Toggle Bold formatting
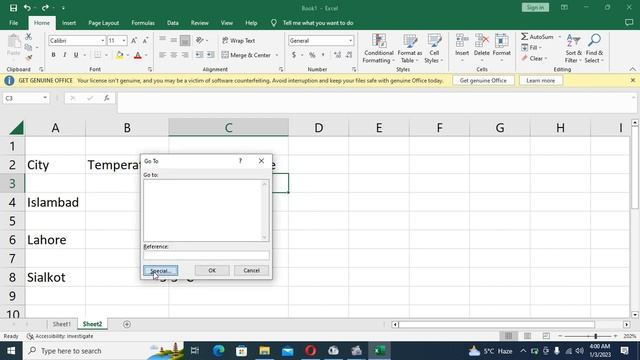Viewport: 640px width, 360px height. 53,55
